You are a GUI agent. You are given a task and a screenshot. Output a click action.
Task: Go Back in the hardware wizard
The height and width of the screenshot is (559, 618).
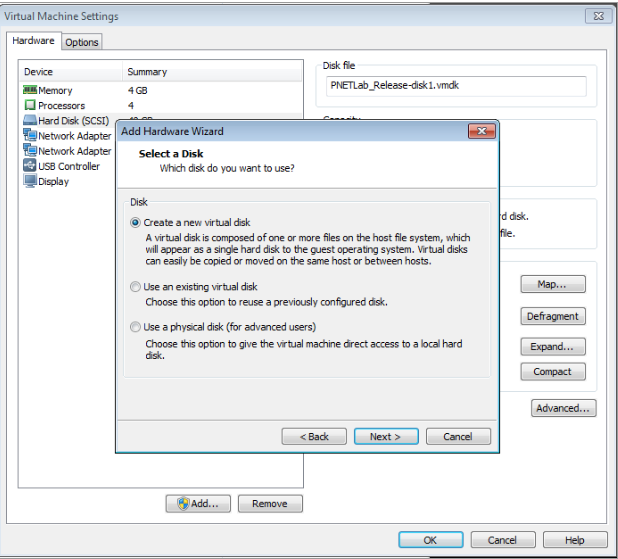coord(314,437)
